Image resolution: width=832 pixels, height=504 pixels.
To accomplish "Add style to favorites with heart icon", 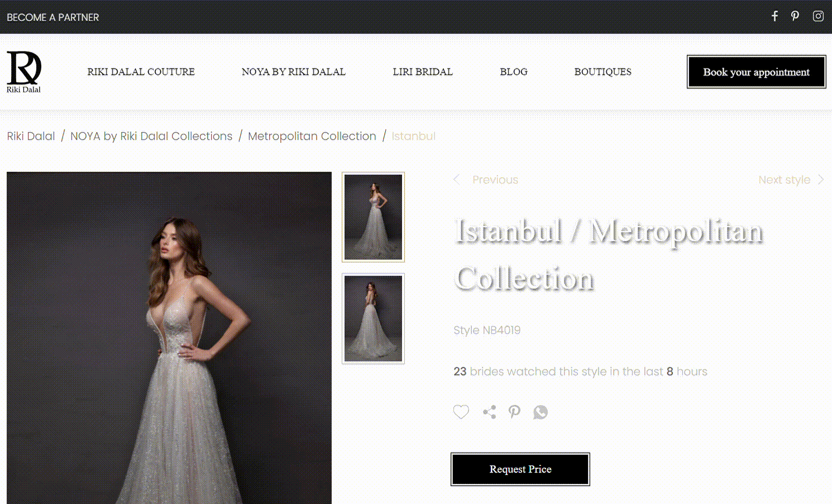I will coord(461,412).
